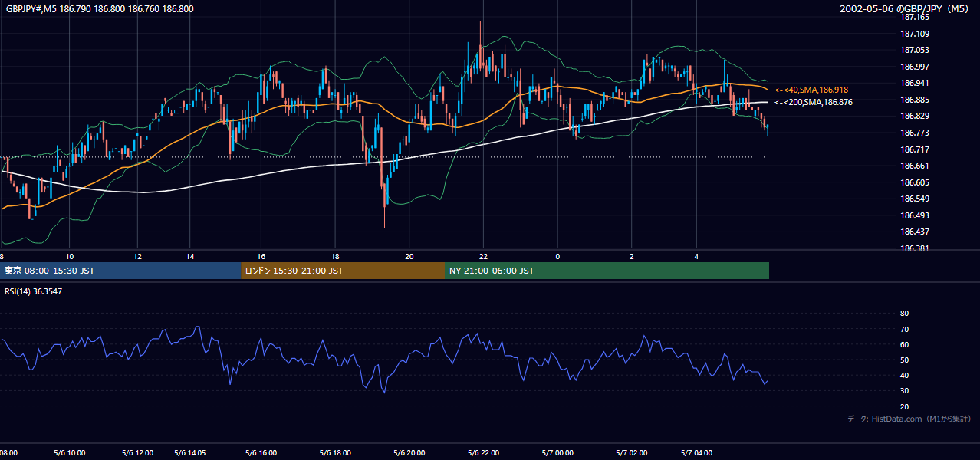Click price axis value 186.549
The height and width of the screenshot is (460, 980).
pos(914,199)
